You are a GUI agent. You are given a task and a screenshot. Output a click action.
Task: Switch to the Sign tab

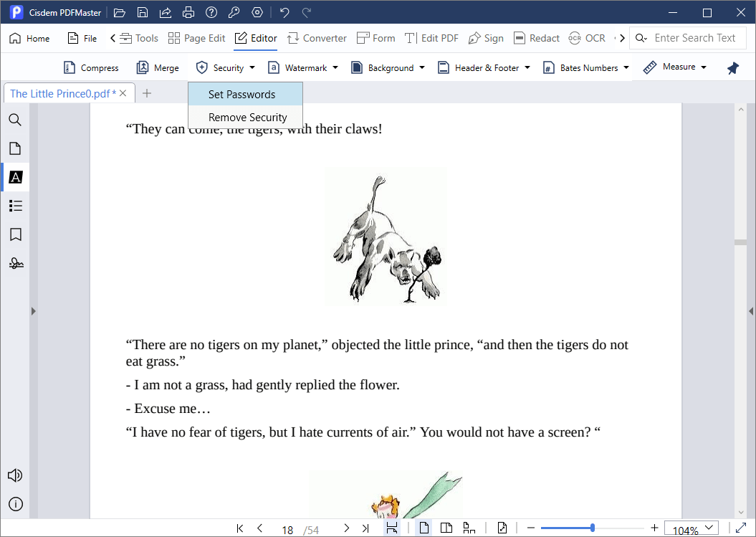(486, 38)
